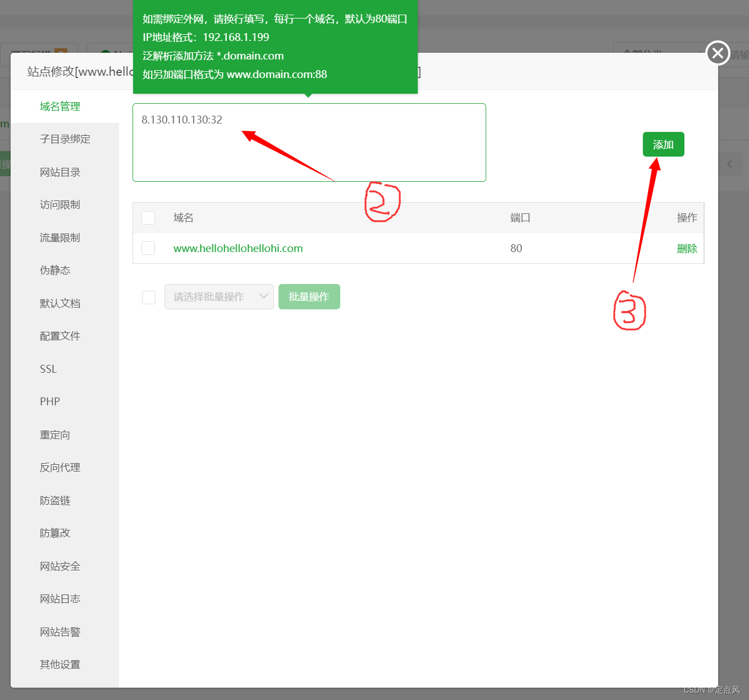Open the www.hellohellohellohi.com domain link
This screenshot has height=700, width=749.
click(x=238, y=248)
